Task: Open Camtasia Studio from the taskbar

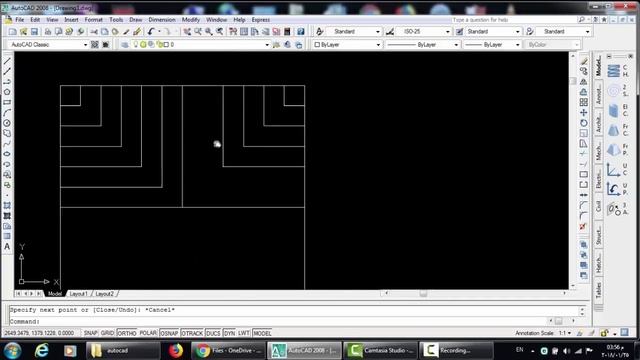Action: [x=380, y=351]
